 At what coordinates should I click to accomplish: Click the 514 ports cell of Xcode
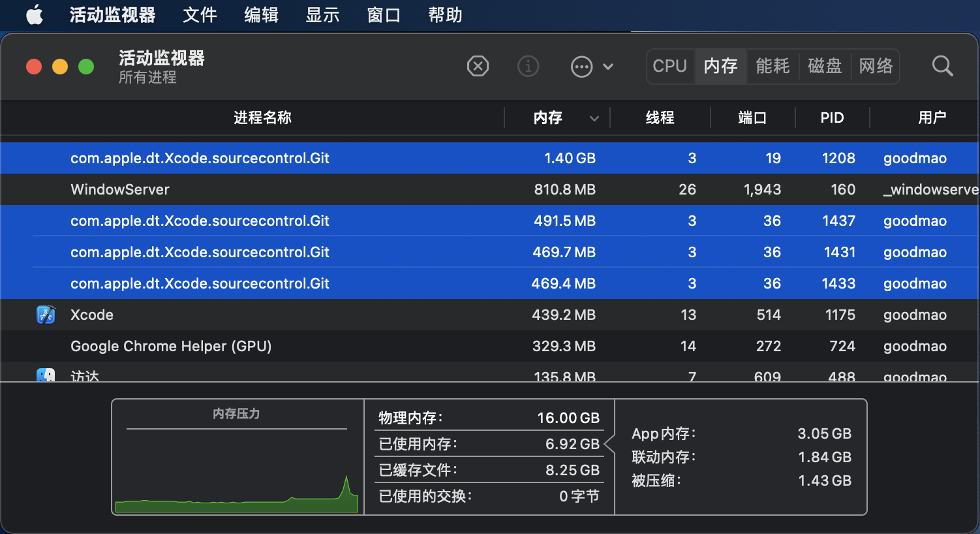[x=769, y=315]
